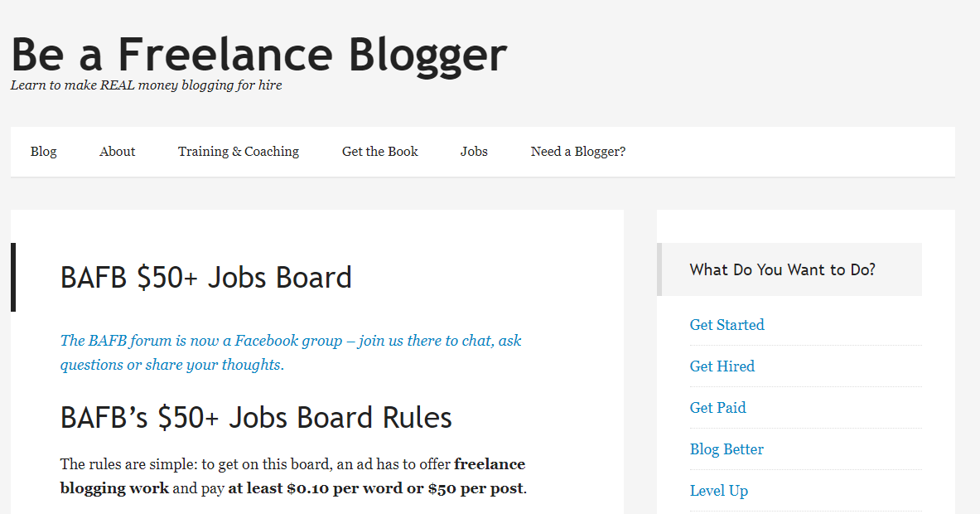Navigate to Get the Book
This screenshot has width=980, height=514.
[379, 151]
